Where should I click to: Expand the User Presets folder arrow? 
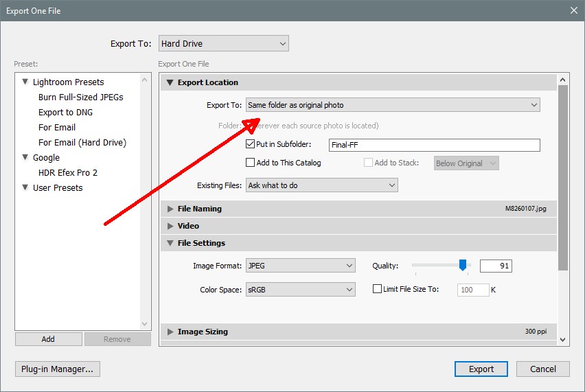25,188
